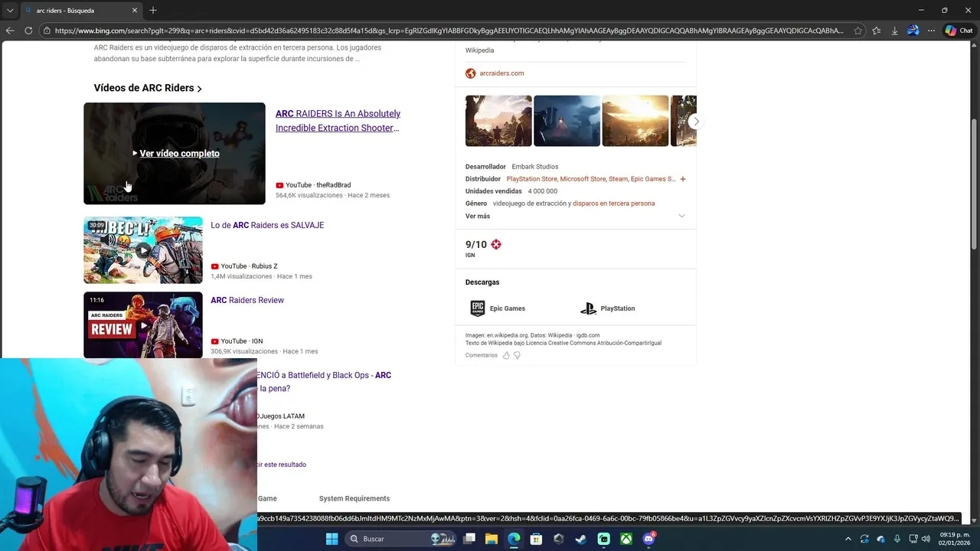
Task: Open the Epic Games download link
Action: [x=498, y=308]
